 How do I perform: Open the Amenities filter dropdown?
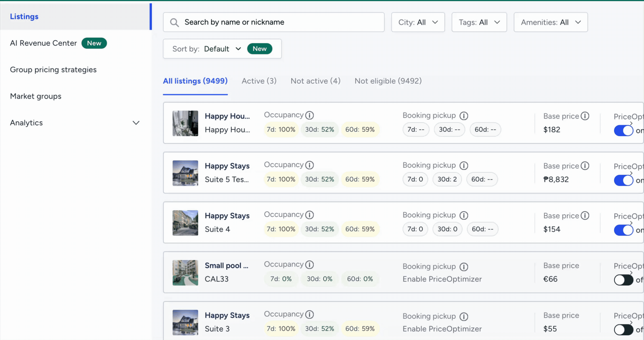click(x=550, y=22)
